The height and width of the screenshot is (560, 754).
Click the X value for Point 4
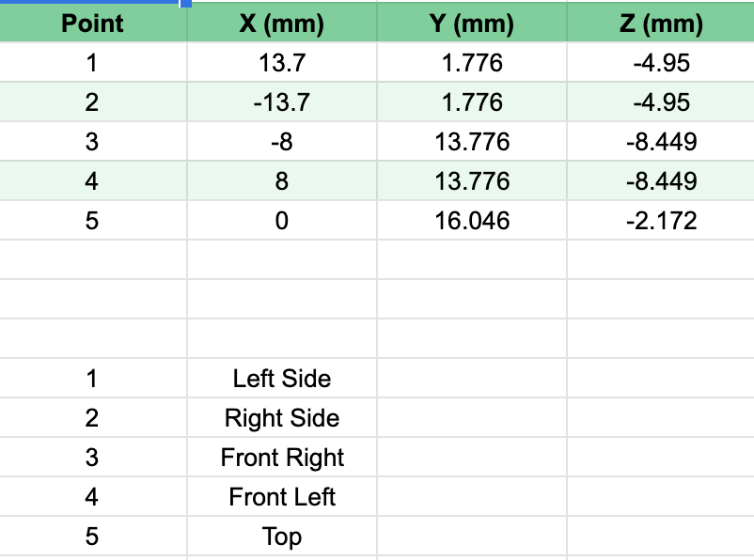[282, 181]
